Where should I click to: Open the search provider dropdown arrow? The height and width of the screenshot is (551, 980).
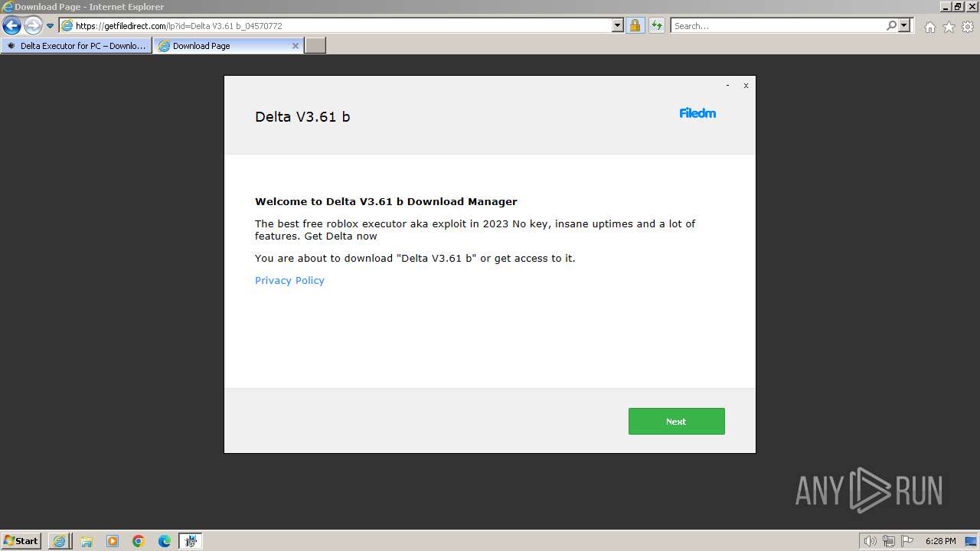tap(904, 26)
